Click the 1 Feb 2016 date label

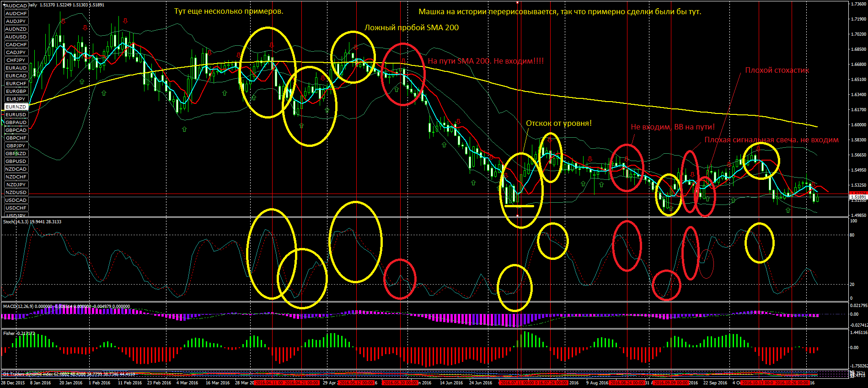(99, 383)
